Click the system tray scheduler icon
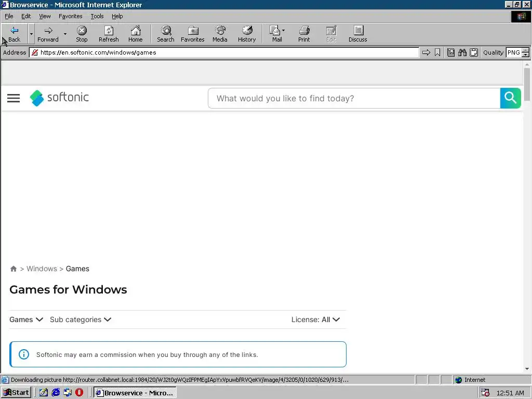 click(486, 393)
